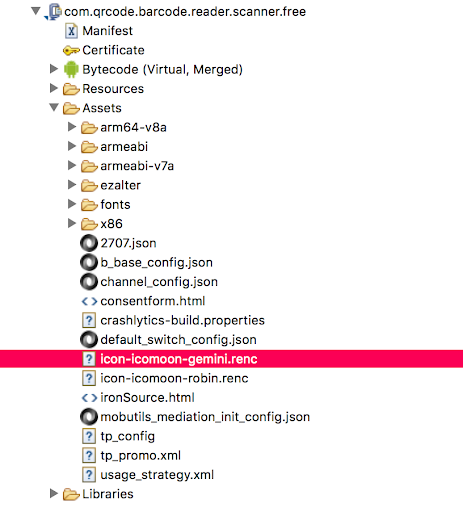Collapse the Assets folder
The image size is (463, 512).
54,107
